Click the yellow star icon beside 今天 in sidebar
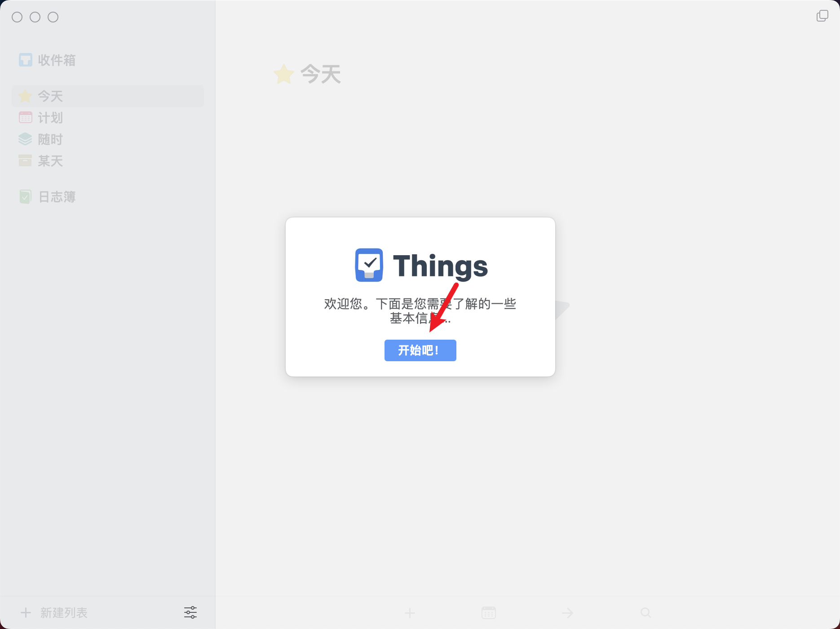Screen dimensions: 840x629 (x=25, y=96)
